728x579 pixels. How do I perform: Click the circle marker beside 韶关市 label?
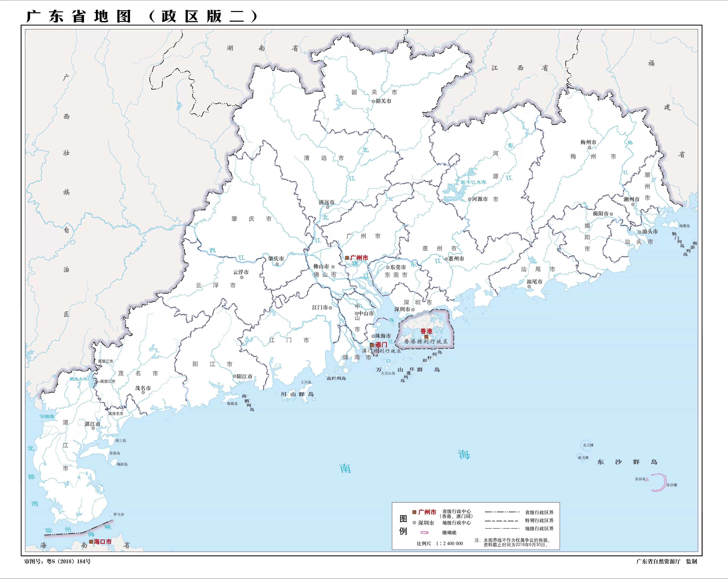click(x=373, y=101)
